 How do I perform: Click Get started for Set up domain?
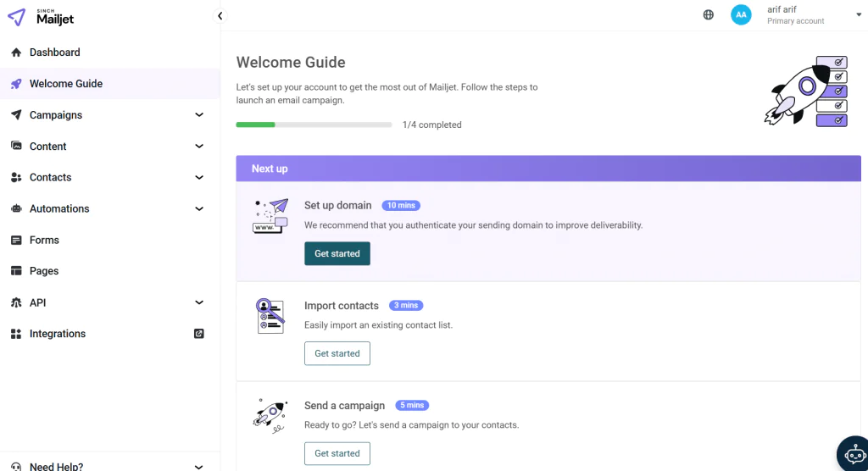coord(337,253)
